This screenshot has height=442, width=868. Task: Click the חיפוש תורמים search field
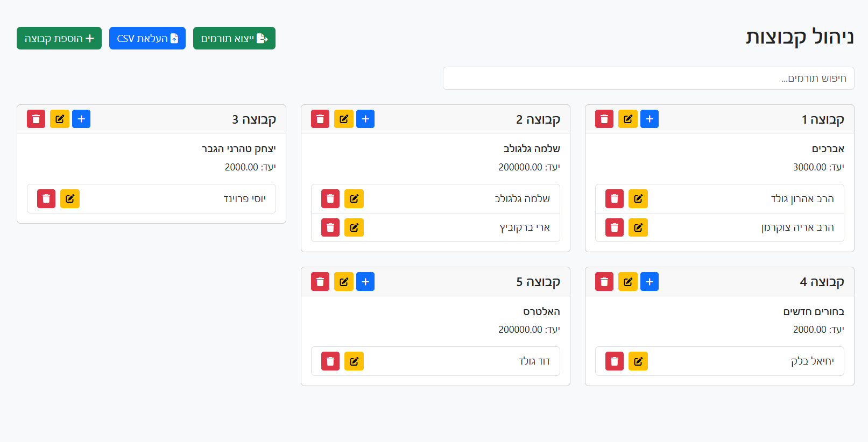648,78
